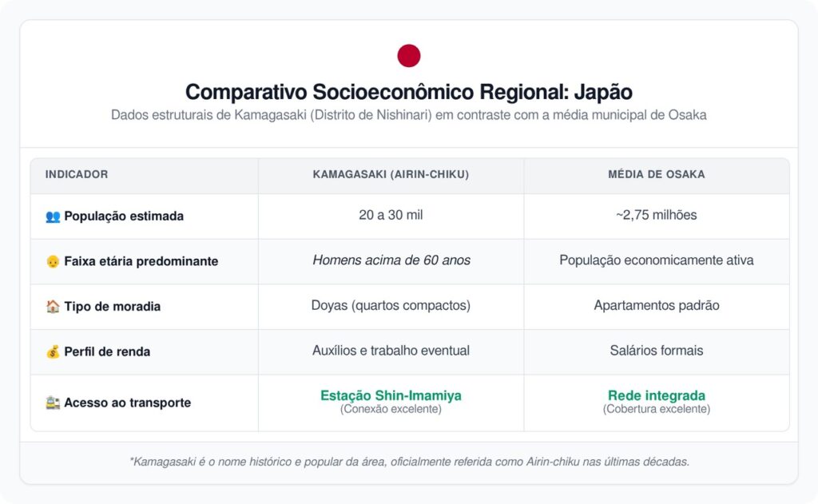Click the Auxílios e trabalho eventual cell
The image size is (818, 504).
point(391,351)
